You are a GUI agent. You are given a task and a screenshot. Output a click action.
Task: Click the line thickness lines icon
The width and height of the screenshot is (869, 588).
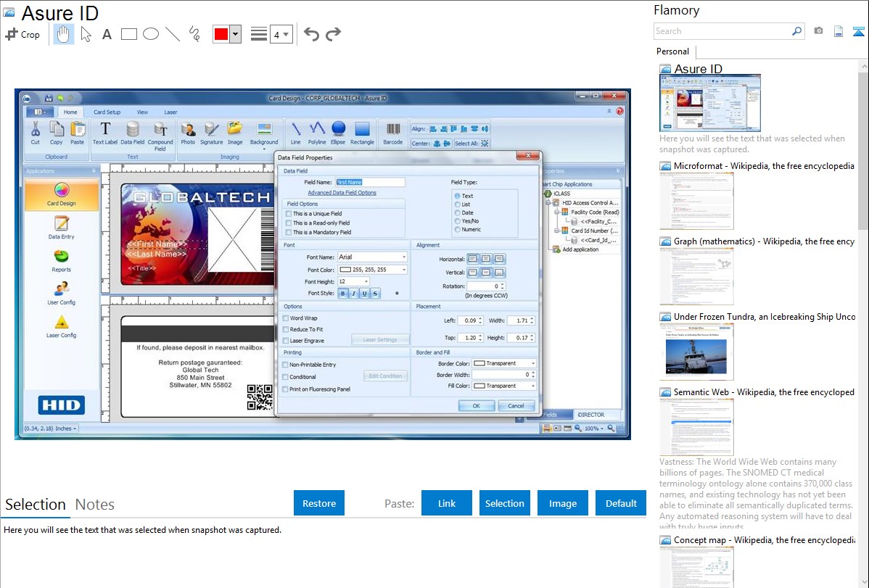tap(259, 34)
